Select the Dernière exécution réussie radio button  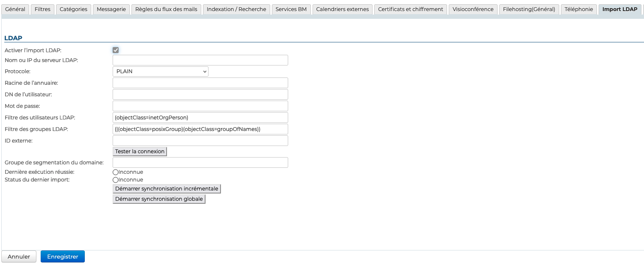(x=115, y=172)
